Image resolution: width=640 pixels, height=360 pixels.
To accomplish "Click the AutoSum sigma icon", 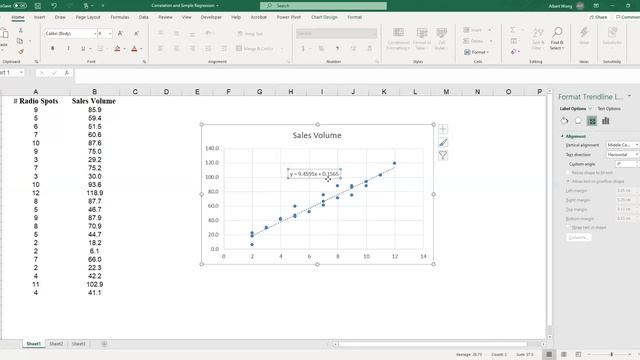I will click(513, 30).
